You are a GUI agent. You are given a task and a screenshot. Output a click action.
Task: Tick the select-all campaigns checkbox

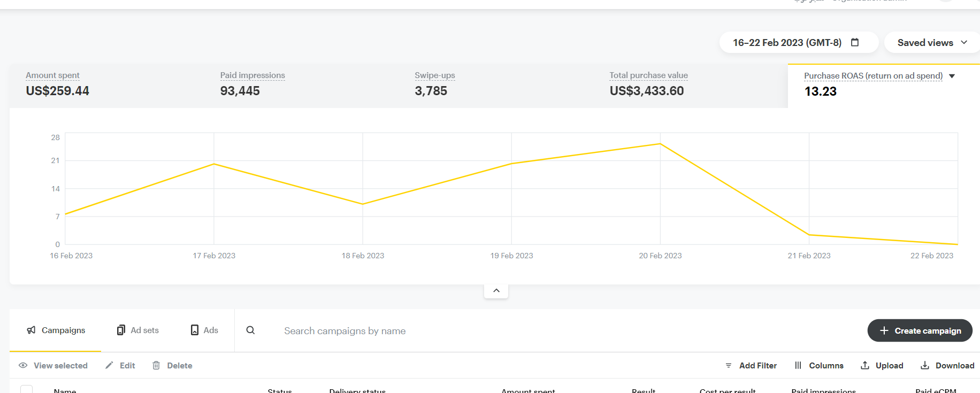26,390
